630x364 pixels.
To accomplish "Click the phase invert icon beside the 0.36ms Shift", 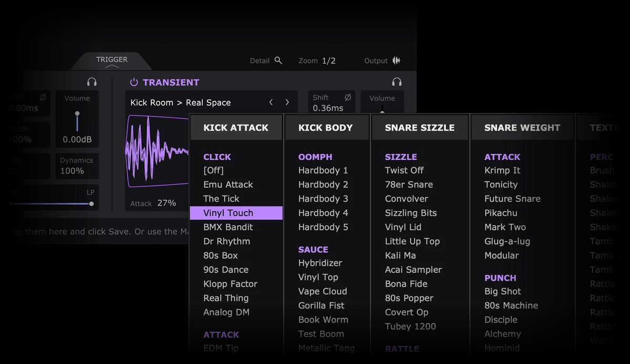I will (348, 98).
